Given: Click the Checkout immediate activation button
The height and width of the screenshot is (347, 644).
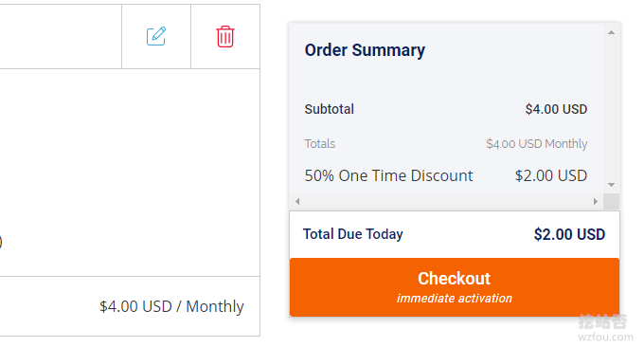Looking at the screenshot, I should (455, 287).
